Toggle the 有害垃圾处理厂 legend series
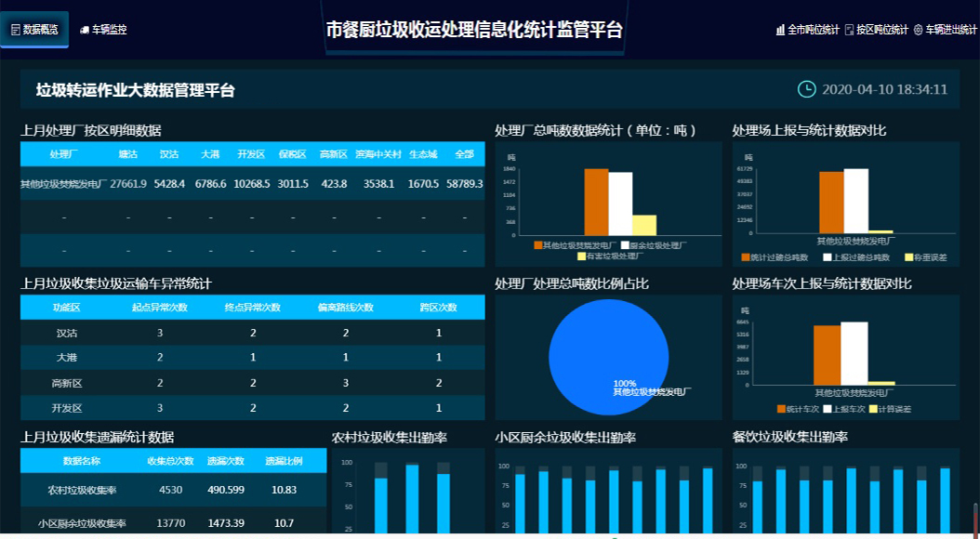The width and height of the screenshot is (980, 539). (x=610, y=256)
